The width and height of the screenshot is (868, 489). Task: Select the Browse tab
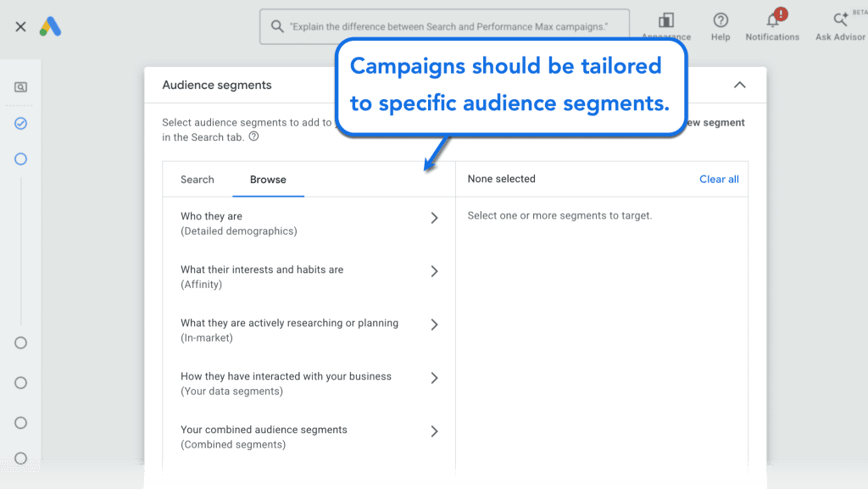pos(268,179)
